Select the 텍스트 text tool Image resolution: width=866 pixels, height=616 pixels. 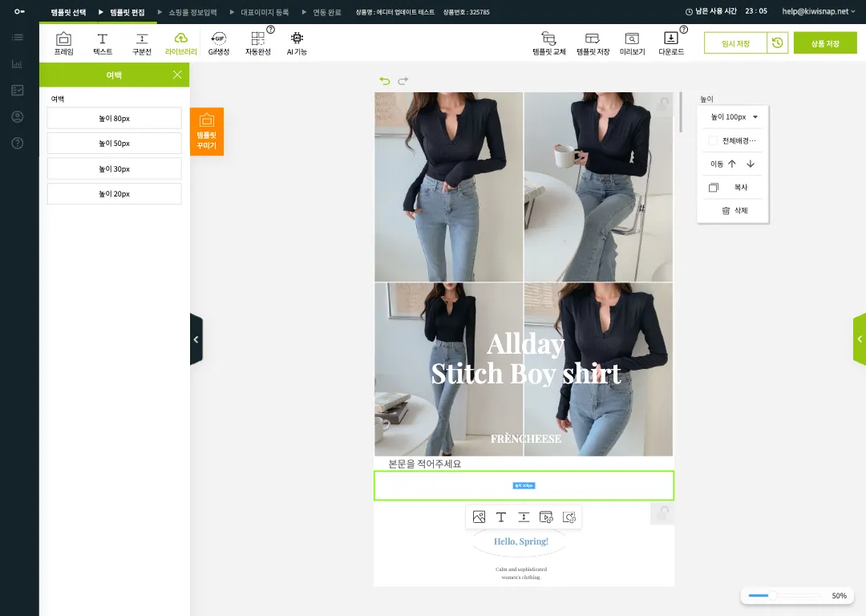(103, 43)
